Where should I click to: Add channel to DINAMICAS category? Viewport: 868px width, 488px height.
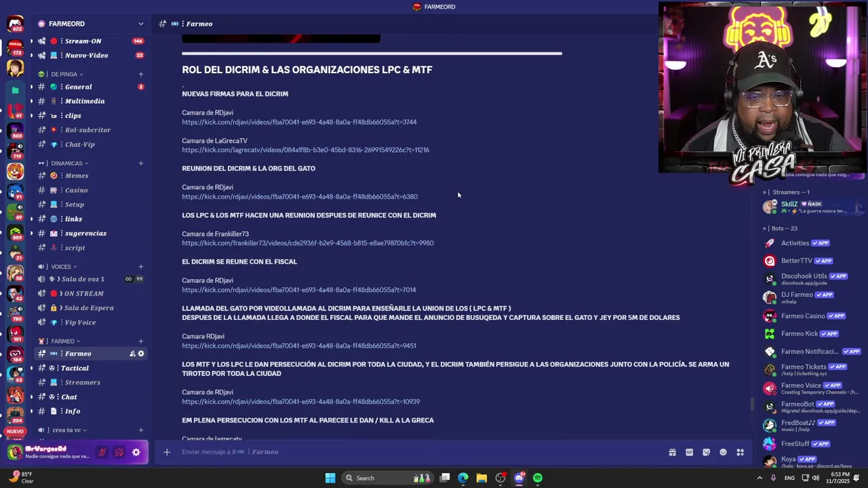click(x=141, y=163)
